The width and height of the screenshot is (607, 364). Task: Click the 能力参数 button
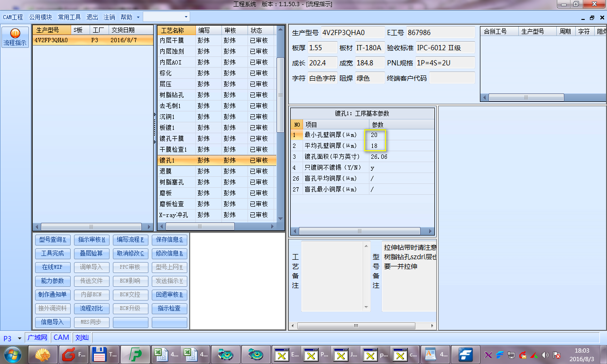click(x=53, y=281)
